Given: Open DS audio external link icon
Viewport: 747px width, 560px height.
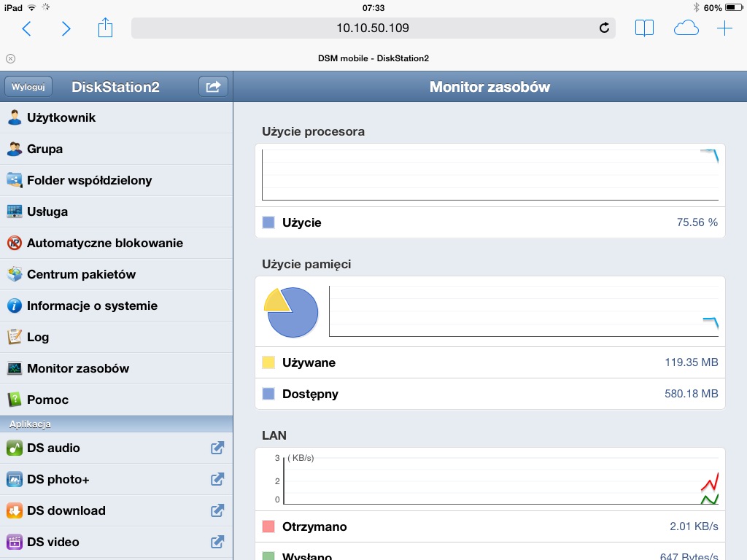Looking at the screenshot, I should 217,448.
